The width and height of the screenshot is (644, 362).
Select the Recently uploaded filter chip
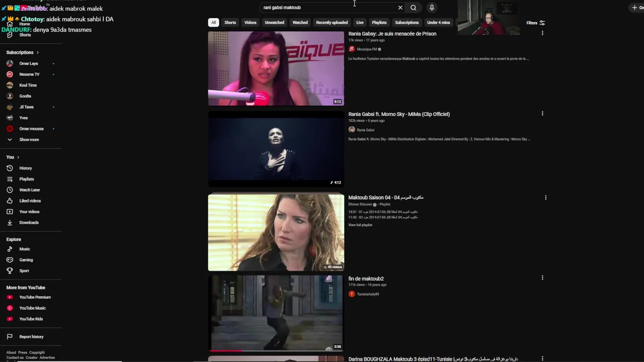coord(332,23)
